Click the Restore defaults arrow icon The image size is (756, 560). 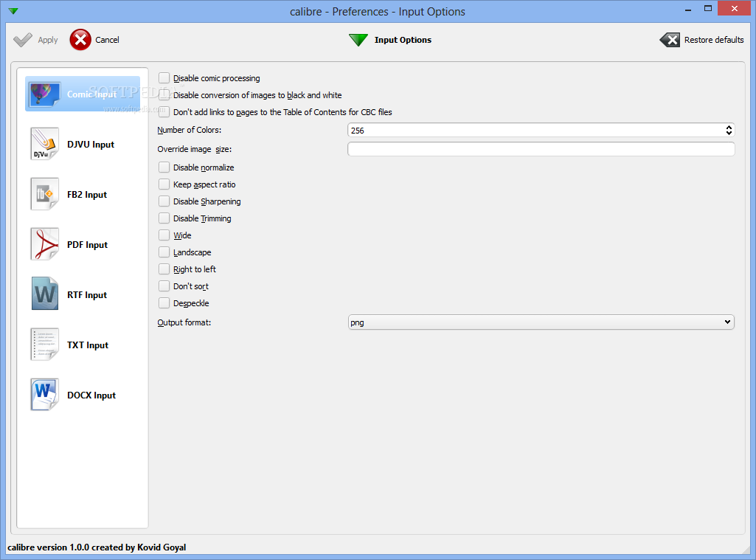[x=670, y=40]
